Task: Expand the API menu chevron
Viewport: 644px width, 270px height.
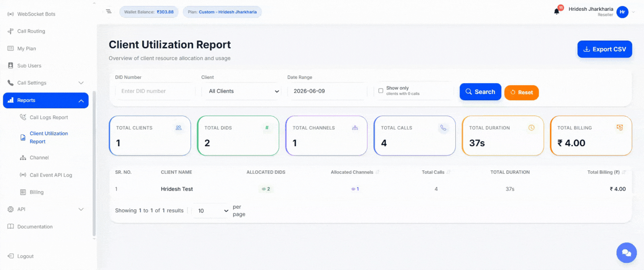Action: click(81, 209)
